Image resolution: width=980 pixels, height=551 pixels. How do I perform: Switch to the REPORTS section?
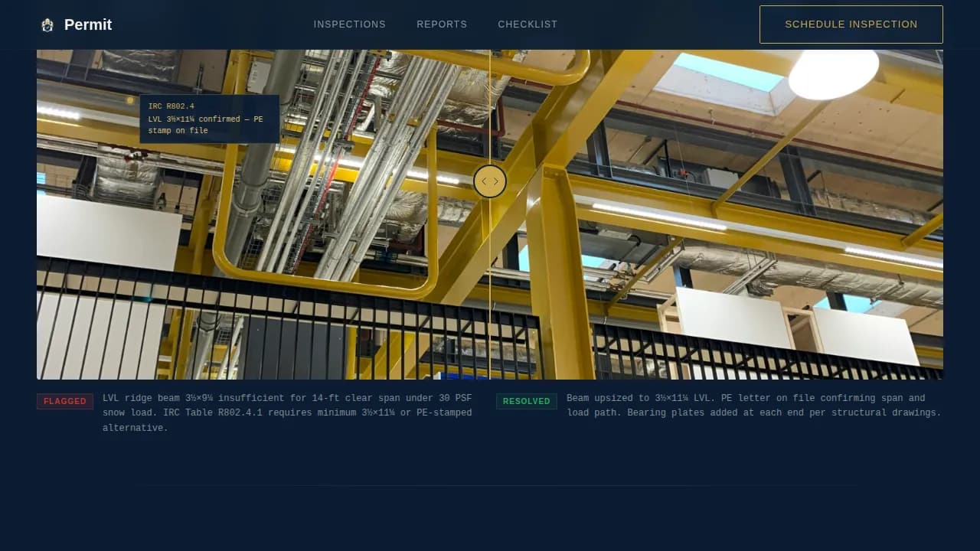point(442,24)
